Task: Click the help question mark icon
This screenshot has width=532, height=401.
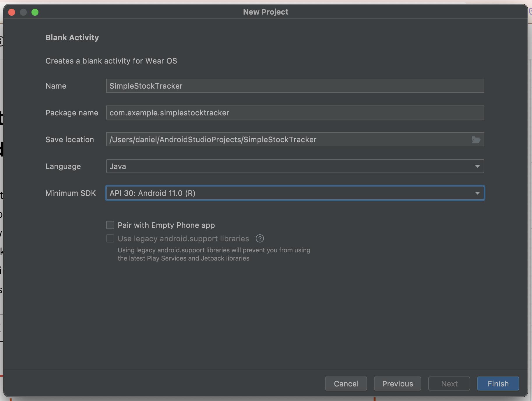Action: [260, 239]
